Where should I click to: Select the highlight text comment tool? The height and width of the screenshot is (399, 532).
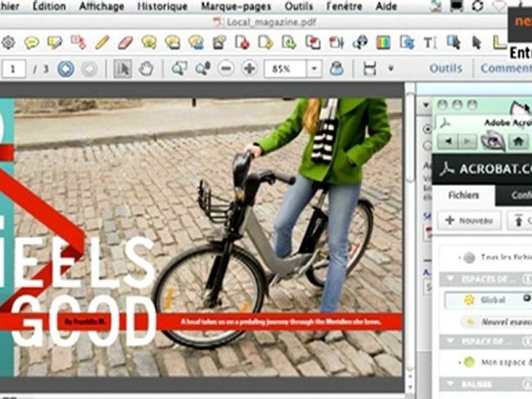(x=55, y=43)
